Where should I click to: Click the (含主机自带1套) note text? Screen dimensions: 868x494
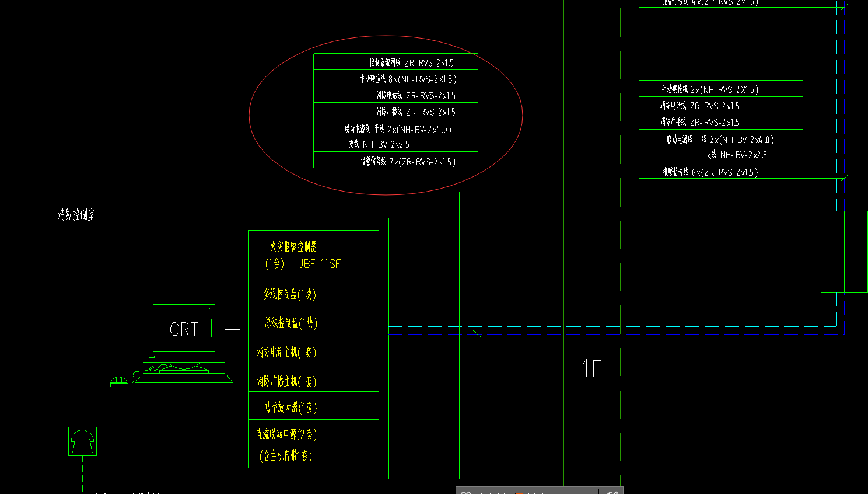point(286,455)
